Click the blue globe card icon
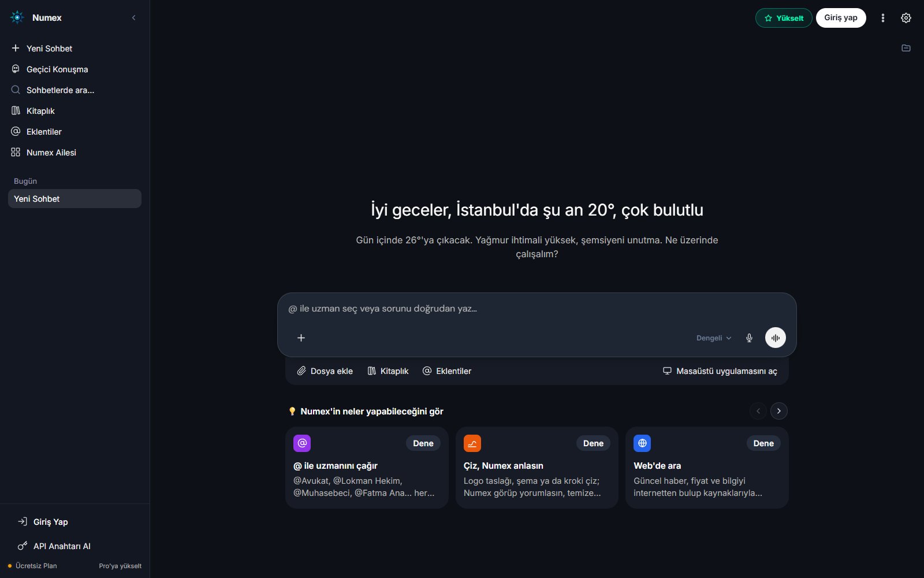The image size is (924, 578). pyautogui.click(x=642, y=443)
